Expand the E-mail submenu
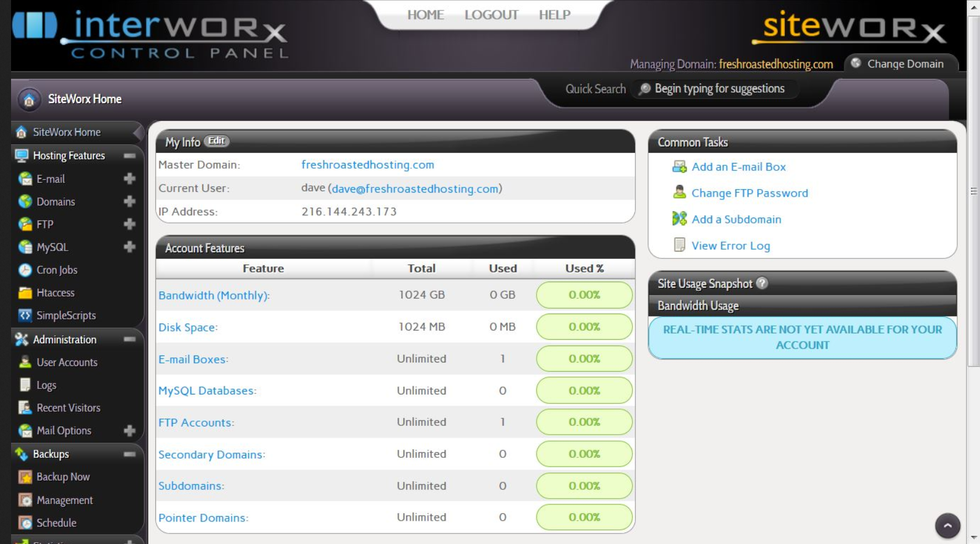Viewport: 980px width, 544px height. click(x=130, y=179)
